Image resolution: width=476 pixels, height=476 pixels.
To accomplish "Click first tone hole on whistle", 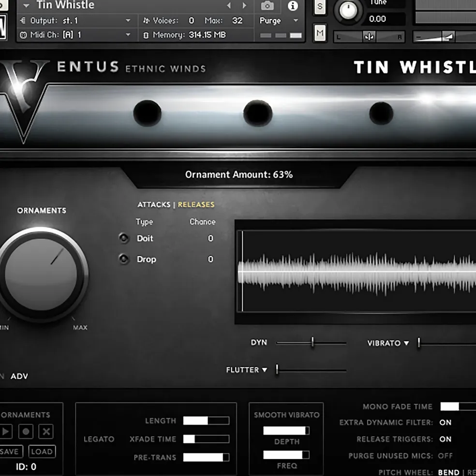I will [148, 113].
